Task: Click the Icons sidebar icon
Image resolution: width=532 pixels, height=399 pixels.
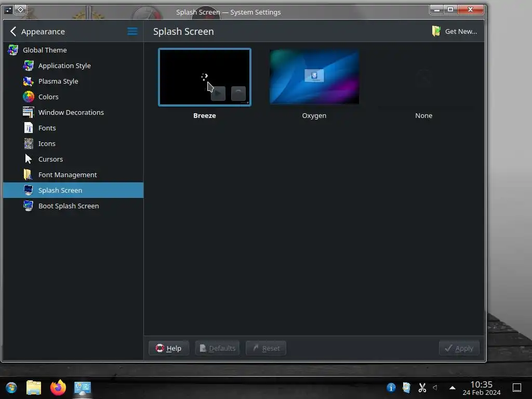Action: 29,143
